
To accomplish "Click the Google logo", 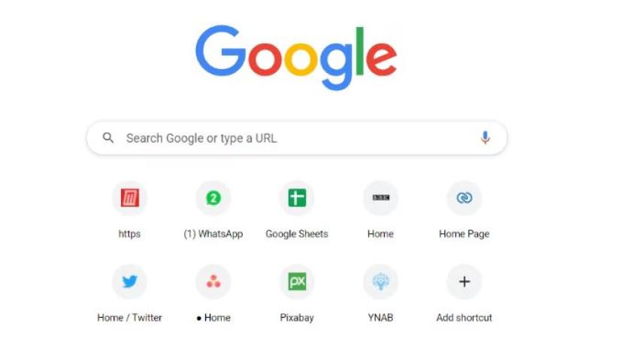I will click(296, 56).
